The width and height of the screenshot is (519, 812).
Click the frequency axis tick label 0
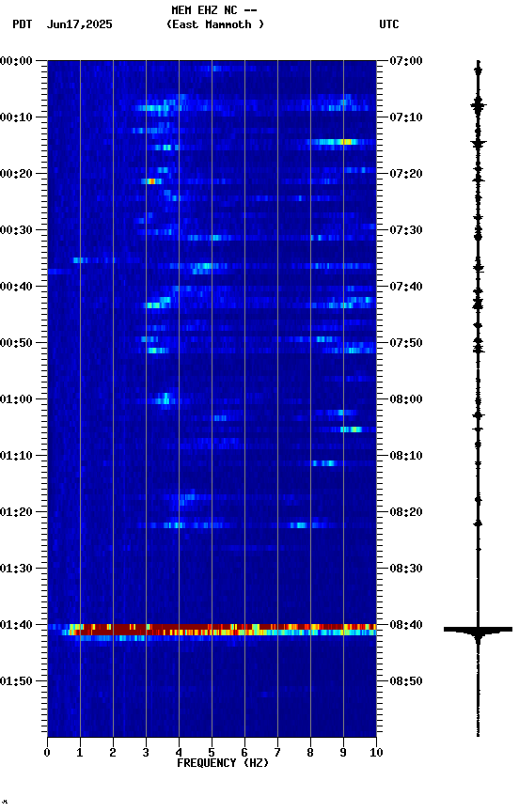[47, 753]
